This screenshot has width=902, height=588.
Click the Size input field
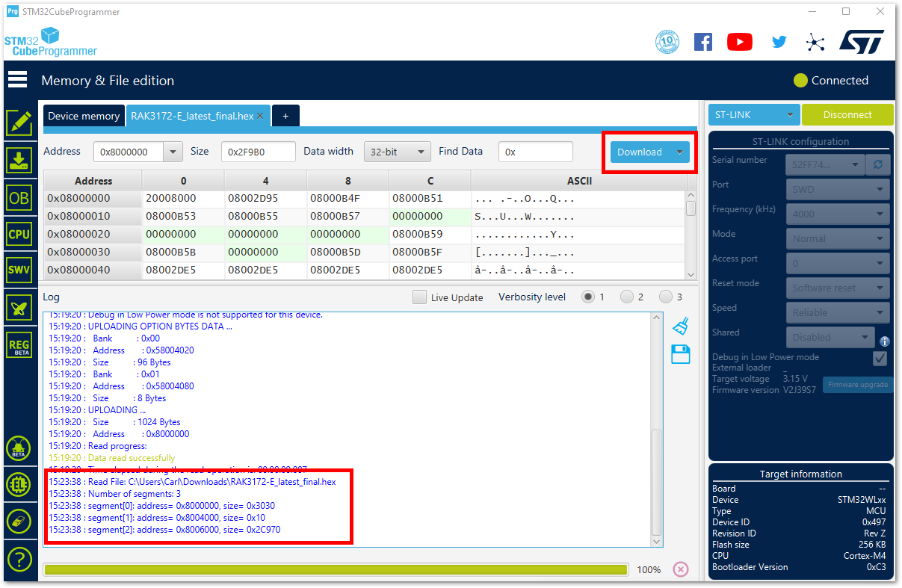[259, 152]
